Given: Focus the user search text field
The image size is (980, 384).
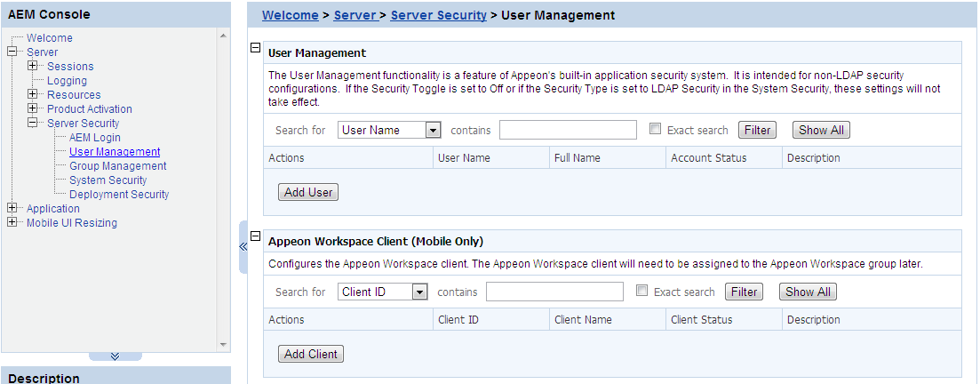Looking at the screenshot, I should point(568,130).
